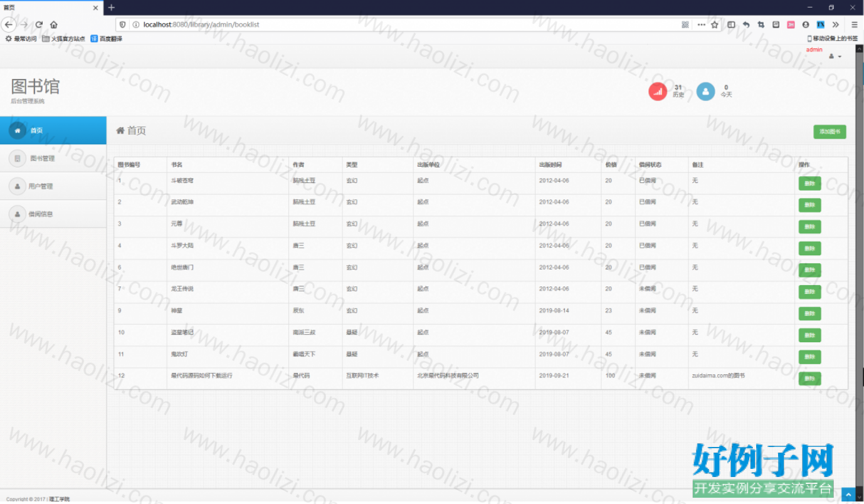Open 借阅信息 in the sidebar
Viewport: 864px width, 504px height.
coord(53,214)
